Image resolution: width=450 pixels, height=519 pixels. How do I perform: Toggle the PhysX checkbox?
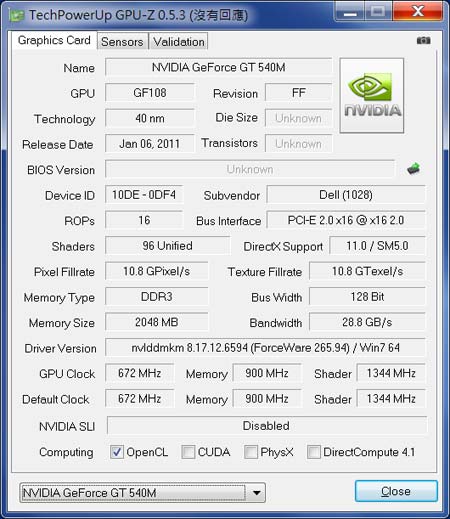251,452
